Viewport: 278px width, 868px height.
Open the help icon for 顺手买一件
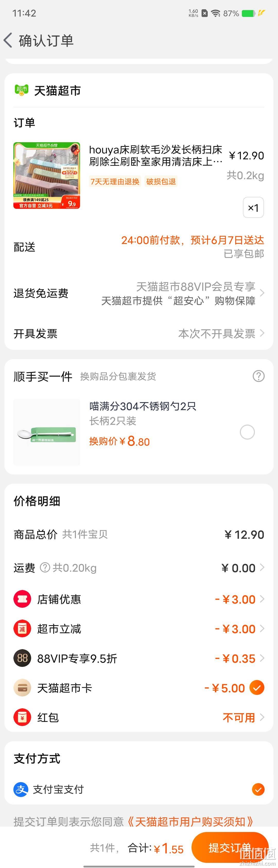258,376
